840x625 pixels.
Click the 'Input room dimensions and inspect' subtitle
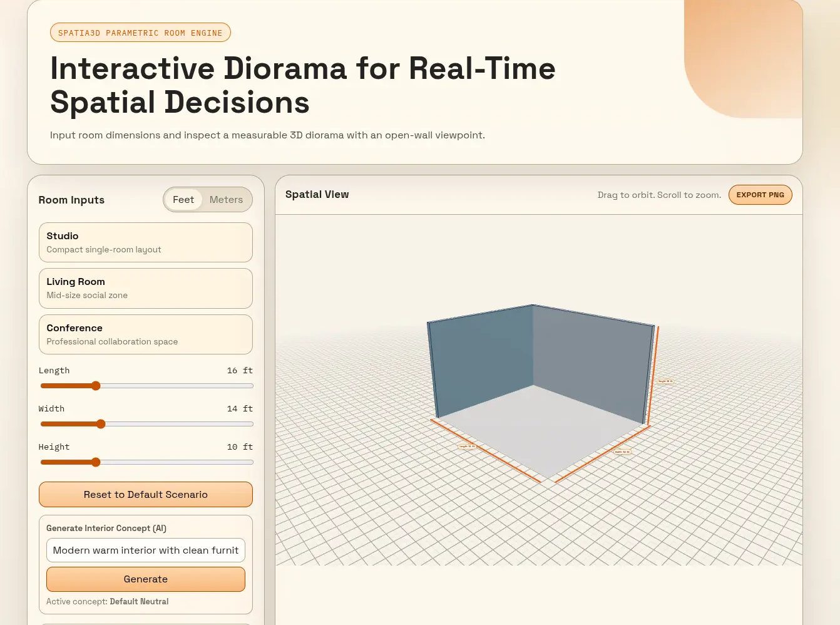coord(268,135)
